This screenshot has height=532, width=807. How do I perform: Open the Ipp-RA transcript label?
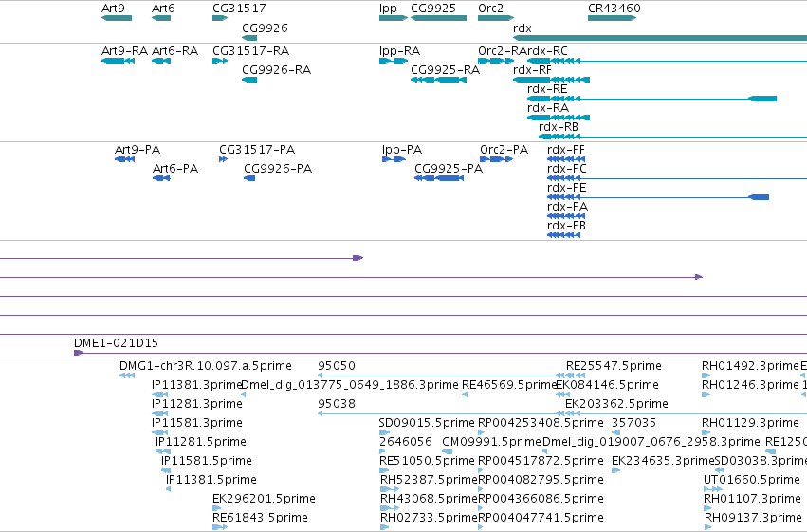[x=399, y=51]
